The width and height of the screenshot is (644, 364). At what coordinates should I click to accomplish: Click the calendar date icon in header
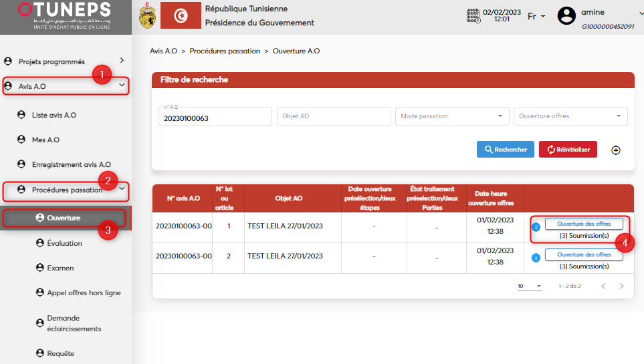click(472, 15)
